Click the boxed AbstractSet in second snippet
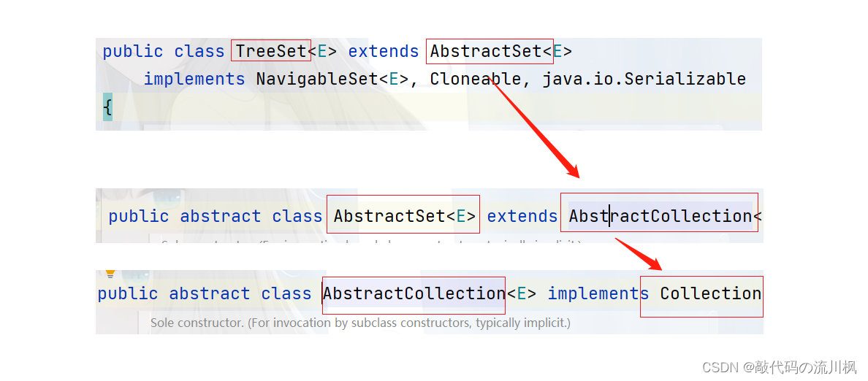Image resolution: width=868 pixels, height=381 pixels. 389,215
